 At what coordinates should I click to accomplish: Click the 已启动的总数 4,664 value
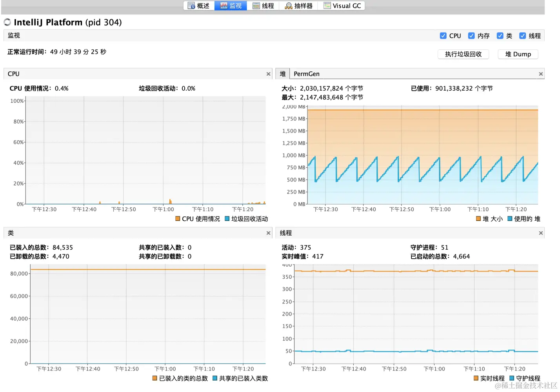click(461, 257)
